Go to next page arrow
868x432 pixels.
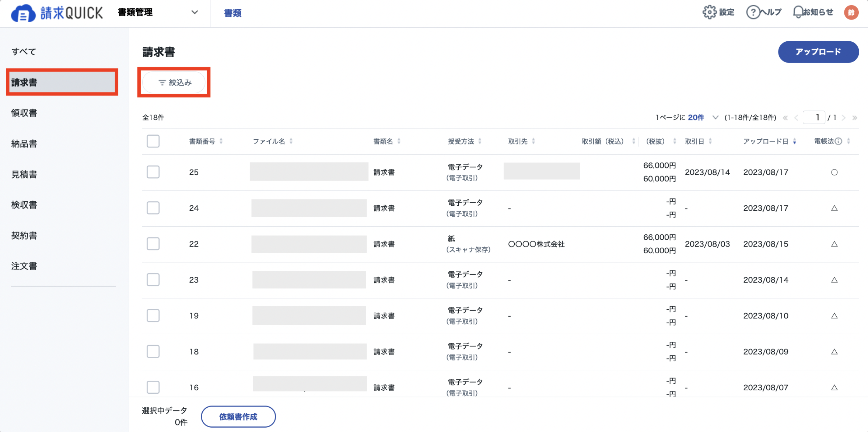(x=844, y=118)
